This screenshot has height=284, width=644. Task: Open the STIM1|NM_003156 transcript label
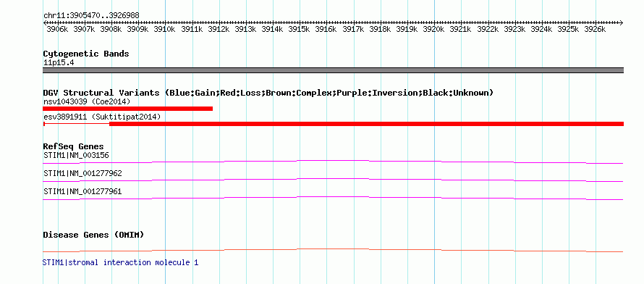click(76, 155)
